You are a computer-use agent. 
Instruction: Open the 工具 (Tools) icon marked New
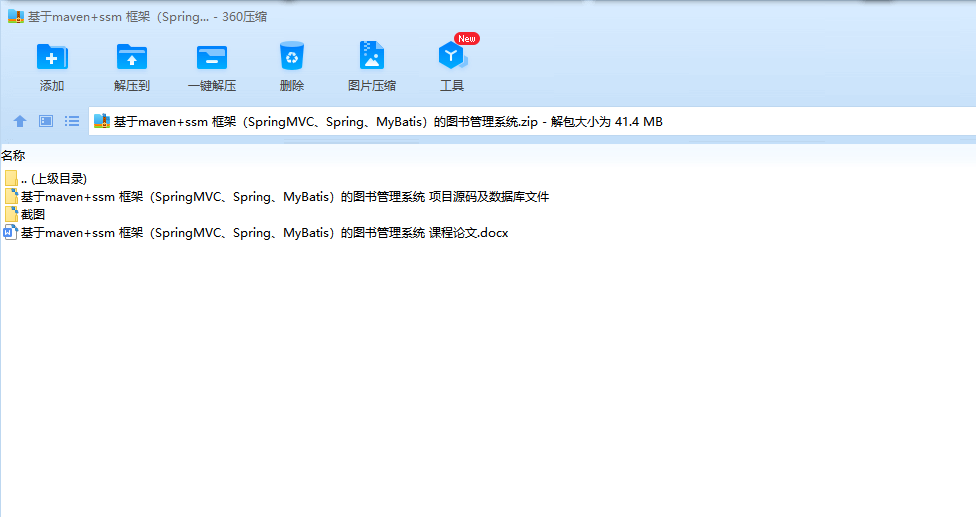452,56
